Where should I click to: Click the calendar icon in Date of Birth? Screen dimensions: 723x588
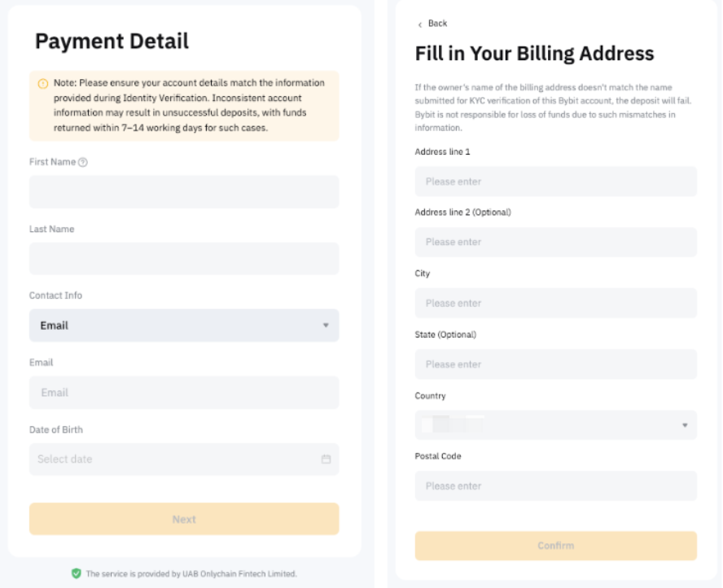pyautogui.click(x=326, y=459)
